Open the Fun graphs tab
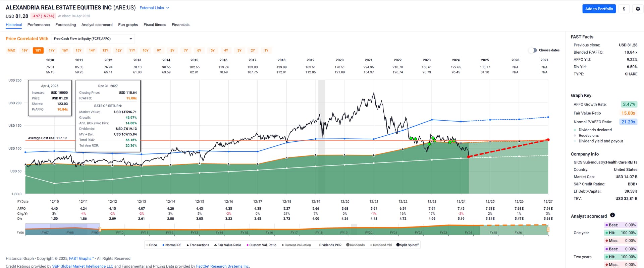 pos(128,25)
